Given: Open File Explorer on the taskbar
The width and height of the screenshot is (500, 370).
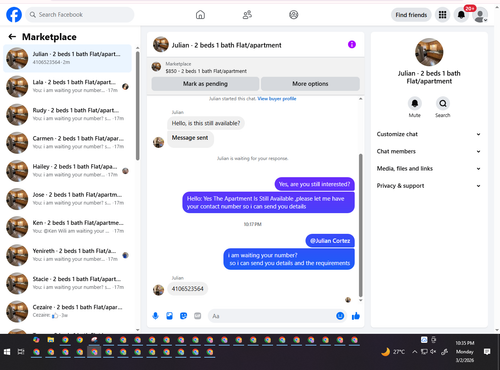Looking at the screenshot, I should 51,340.
